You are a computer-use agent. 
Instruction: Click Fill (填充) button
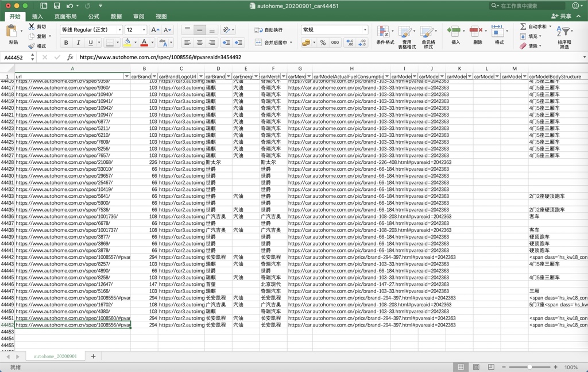tap(530, 36)
